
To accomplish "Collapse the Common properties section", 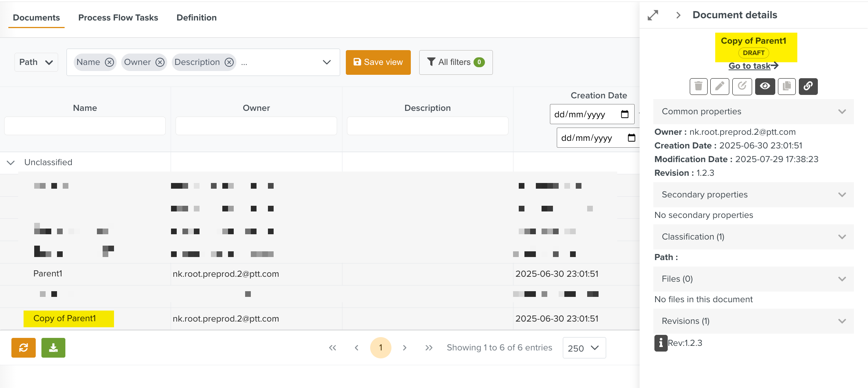I will click(842, 112).
